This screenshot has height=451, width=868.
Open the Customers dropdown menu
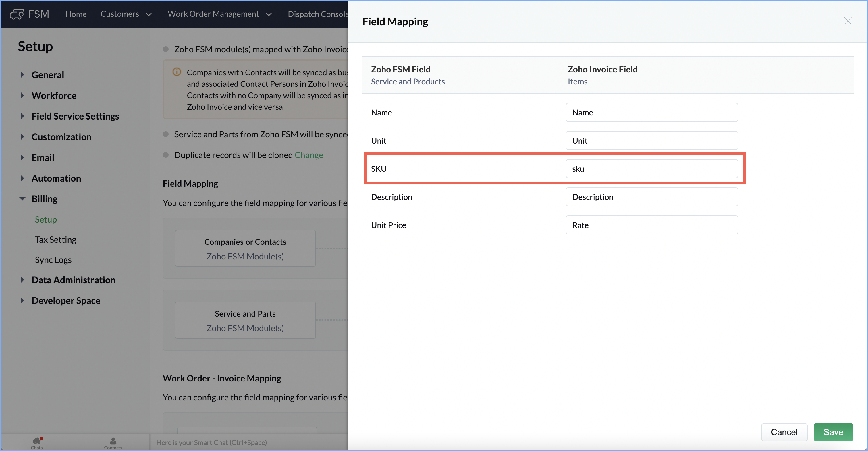(x=126, y=14)
